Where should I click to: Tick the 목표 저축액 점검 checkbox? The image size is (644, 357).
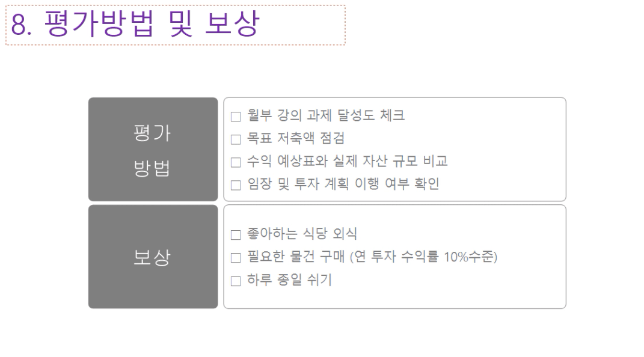pos(236,139)
